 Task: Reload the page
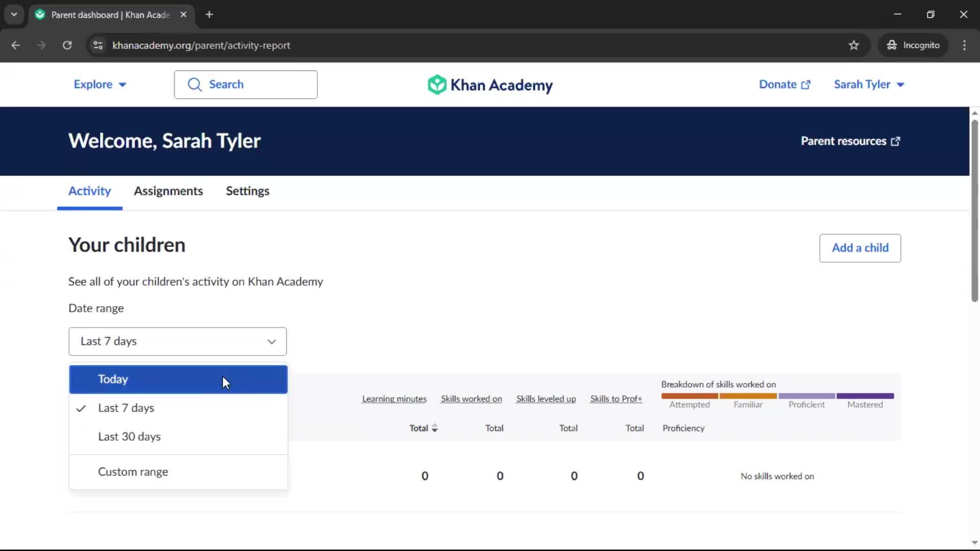coord(67,45)
